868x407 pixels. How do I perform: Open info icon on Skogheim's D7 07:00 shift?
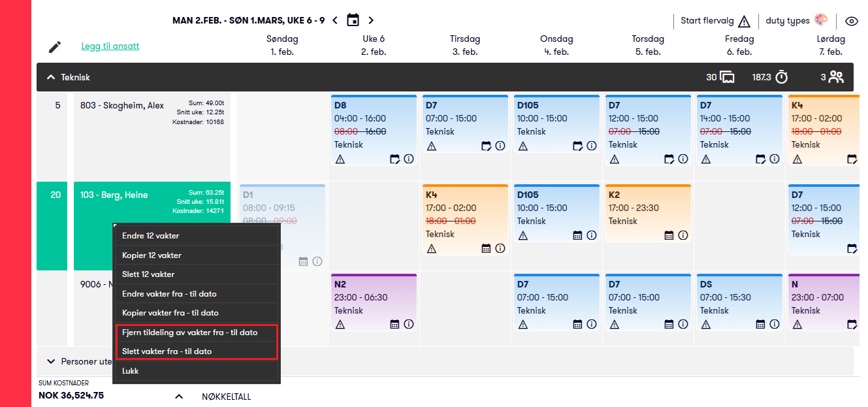click(500, 146)
